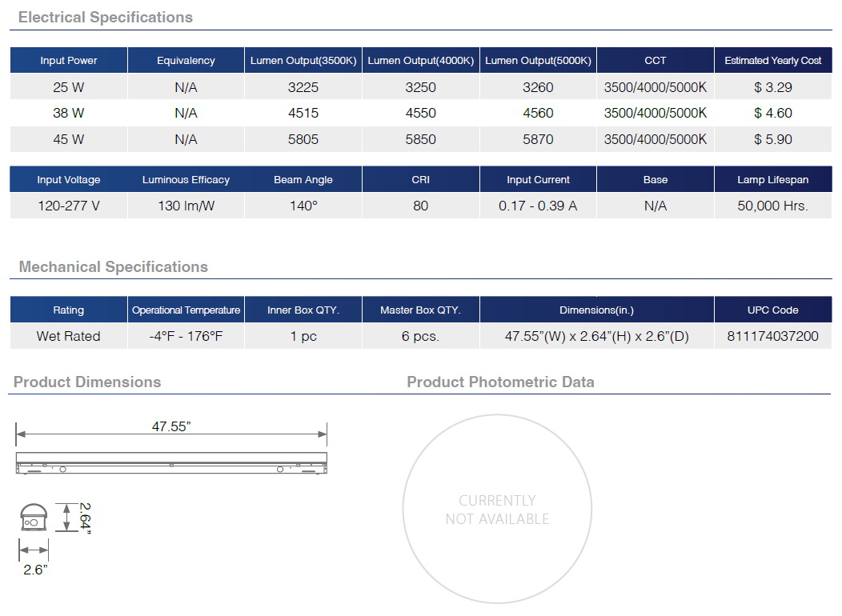Click the 45 W input power cell
842x616 pixels.
(69, 139)
